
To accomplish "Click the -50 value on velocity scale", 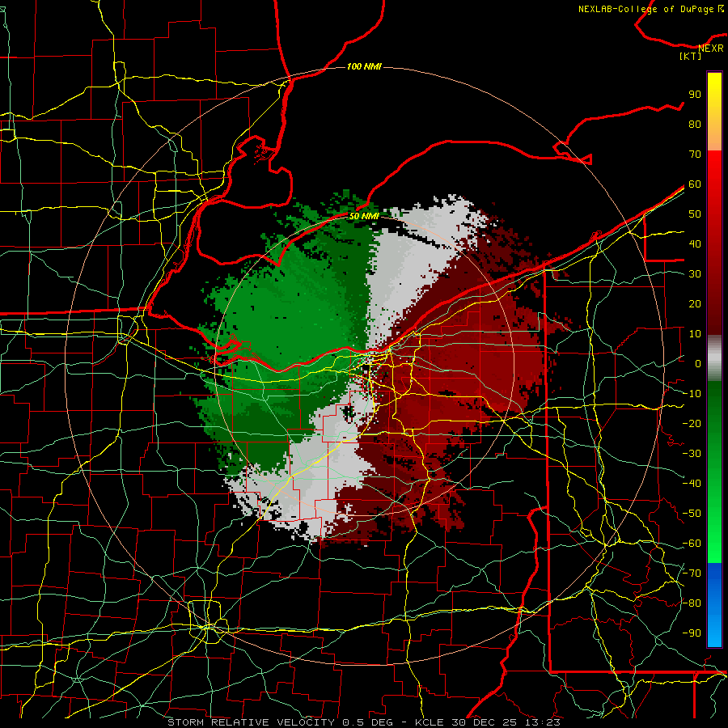I will point(692,514).
